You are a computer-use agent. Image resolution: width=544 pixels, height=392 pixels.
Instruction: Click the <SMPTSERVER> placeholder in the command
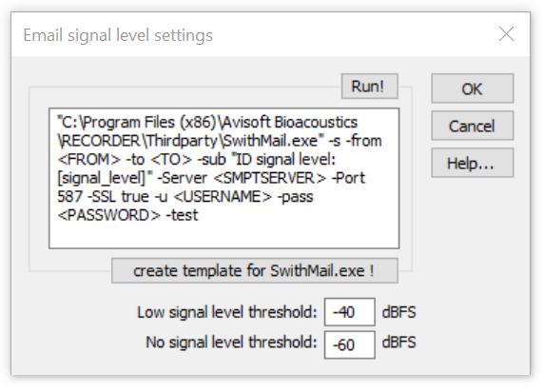click(269, 178)
